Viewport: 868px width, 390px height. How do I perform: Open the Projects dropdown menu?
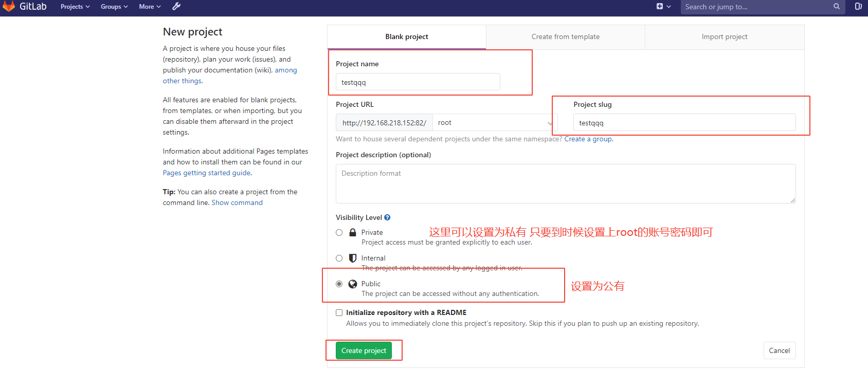click(x=75, y=7)
